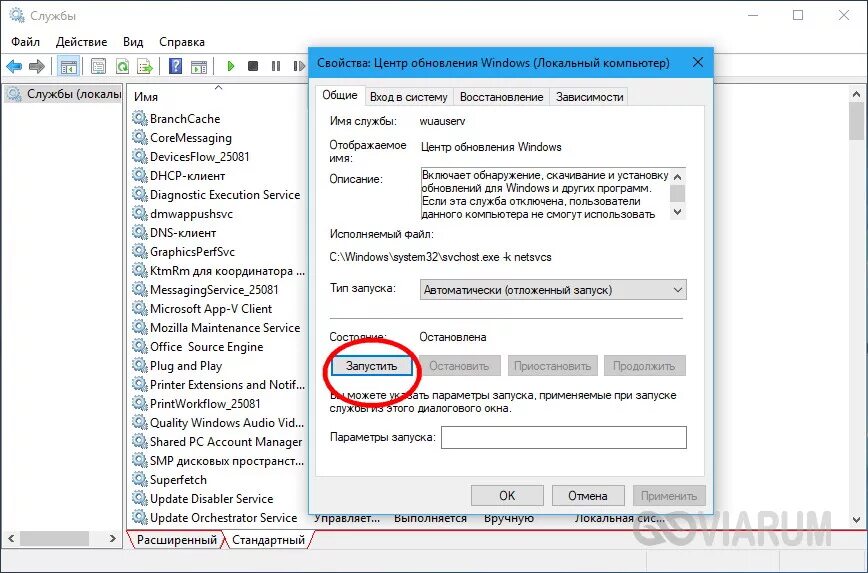Switch to the Восстановление tab
This screenshot has height=573, width=868.
point(502,97)
